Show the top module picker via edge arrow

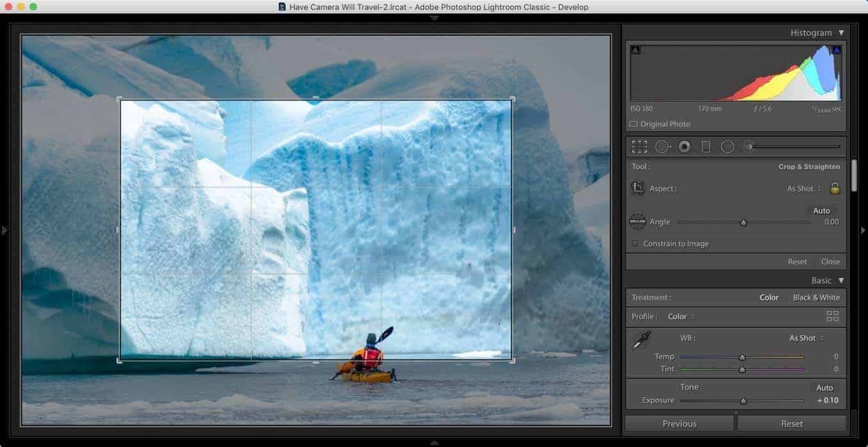(435, 18)
